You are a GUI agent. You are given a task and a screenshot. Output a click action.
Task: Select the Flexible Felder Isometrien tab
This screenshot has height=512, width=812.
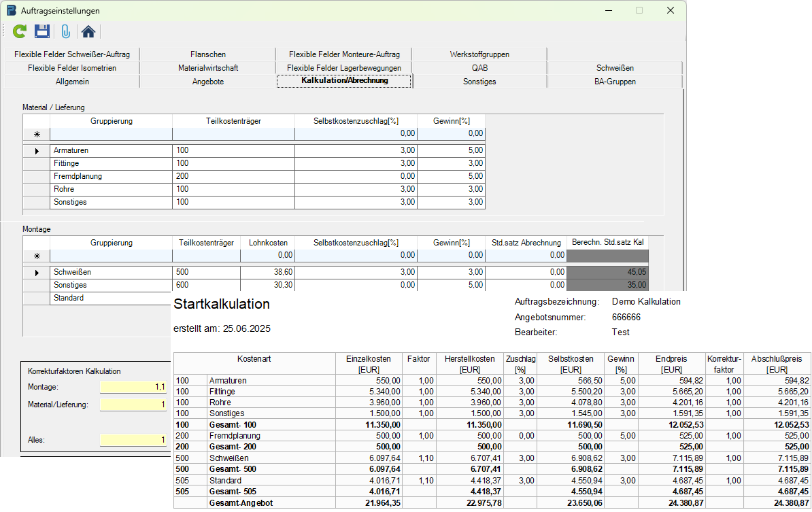(72, 68)
